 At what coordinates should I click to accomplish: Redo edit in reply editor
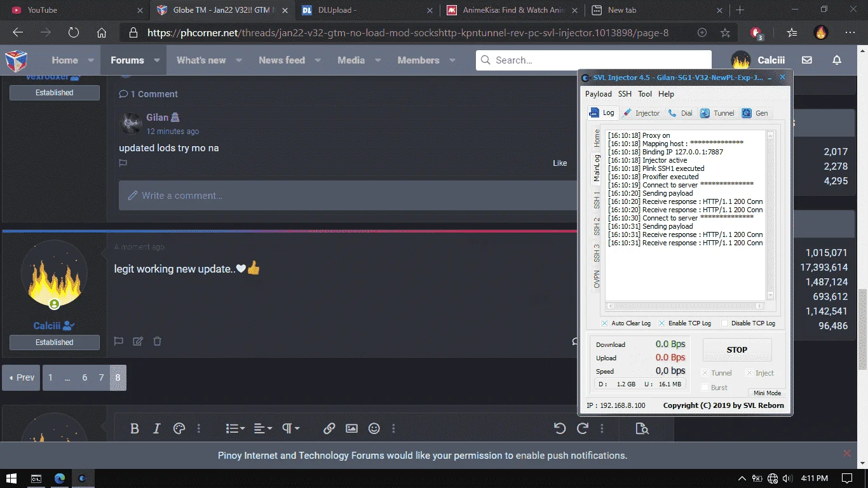tap(582, 428)
